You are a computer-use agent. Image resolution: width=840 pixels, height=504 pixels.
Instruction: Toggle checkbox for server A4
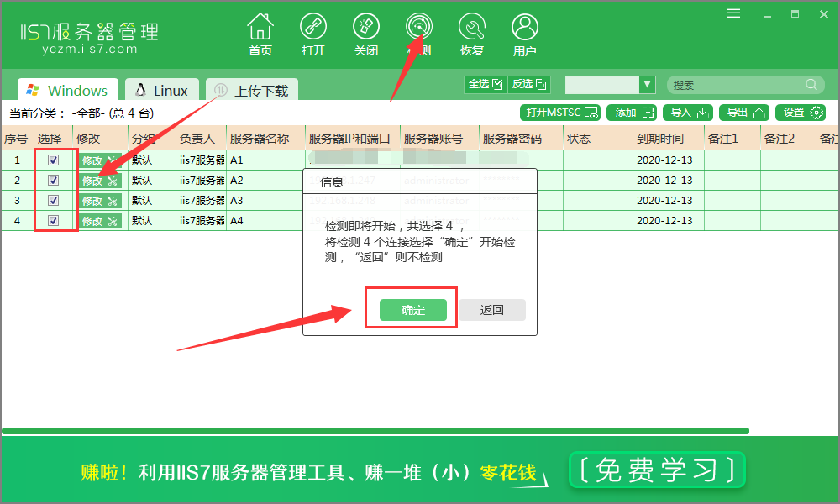tap(53, 220)
